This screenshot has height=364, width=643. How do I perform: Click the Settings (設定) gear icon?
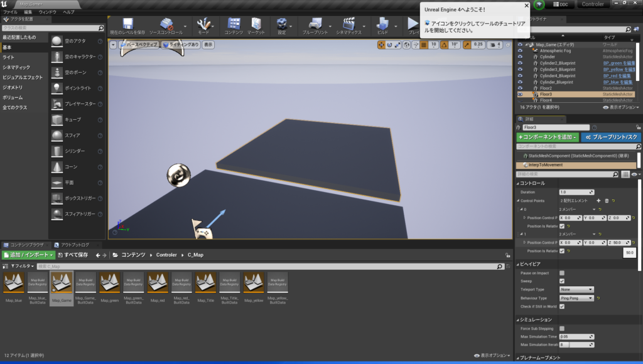point(282,25)
